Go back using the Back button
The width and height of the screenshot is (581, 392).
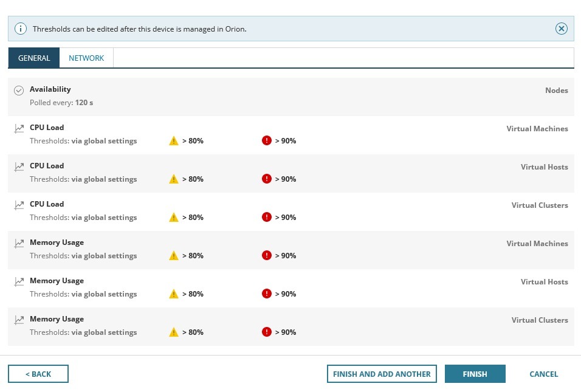[x=38, y=374]
